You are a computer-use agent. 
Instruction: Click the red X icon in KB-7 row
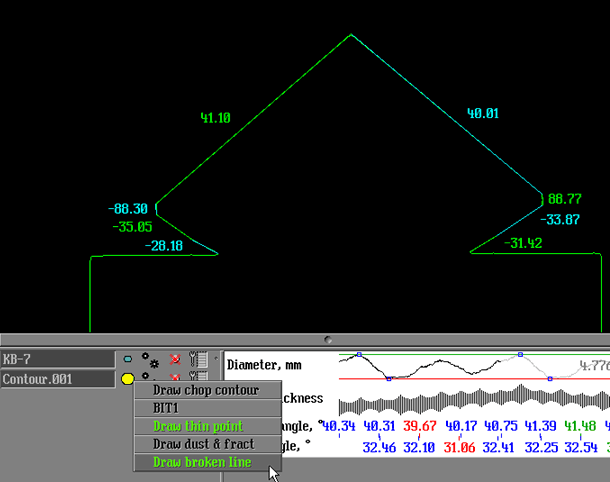click(x=176, y=358)
